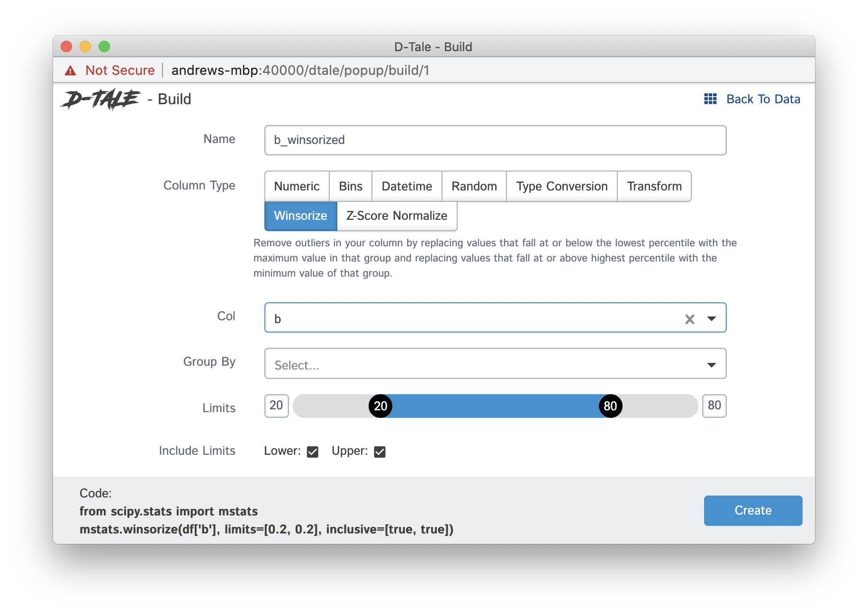Open the Col dropdown arrow
The width and height of the screenshot is (868, 614).
pos(711,318)
